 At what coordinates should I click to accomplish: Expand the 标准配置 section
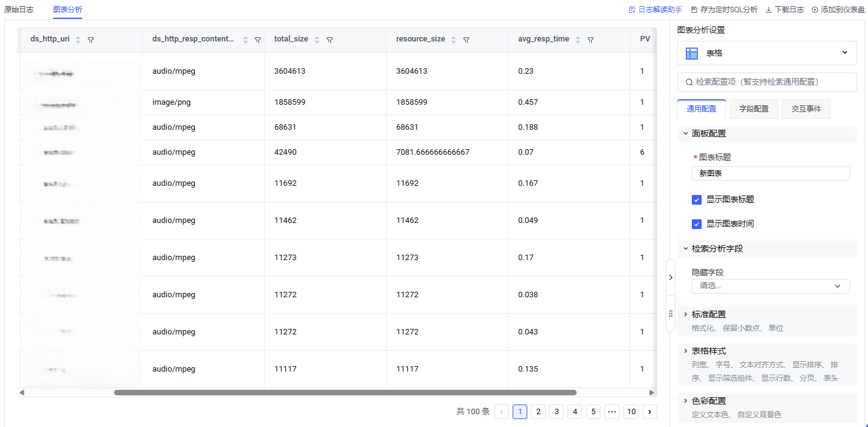[708, 314]
